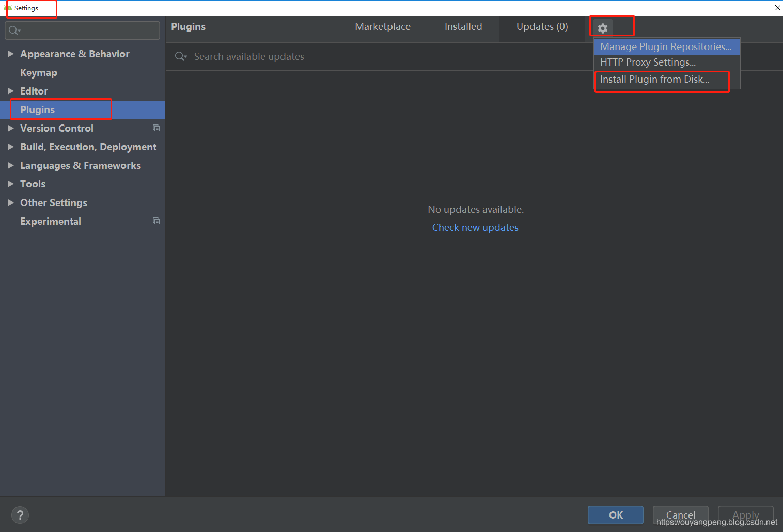This screenshot has height=532, width=783.
Task: Select Install Plugin from Disk option
Action: coord(667,80)
